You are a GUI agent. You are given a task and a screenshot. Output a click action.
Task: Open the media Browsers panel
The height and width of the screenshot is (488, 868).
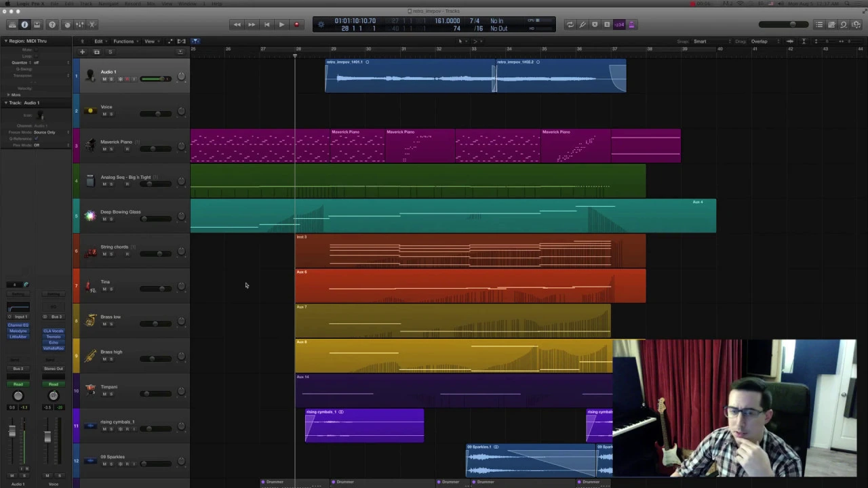856,24
